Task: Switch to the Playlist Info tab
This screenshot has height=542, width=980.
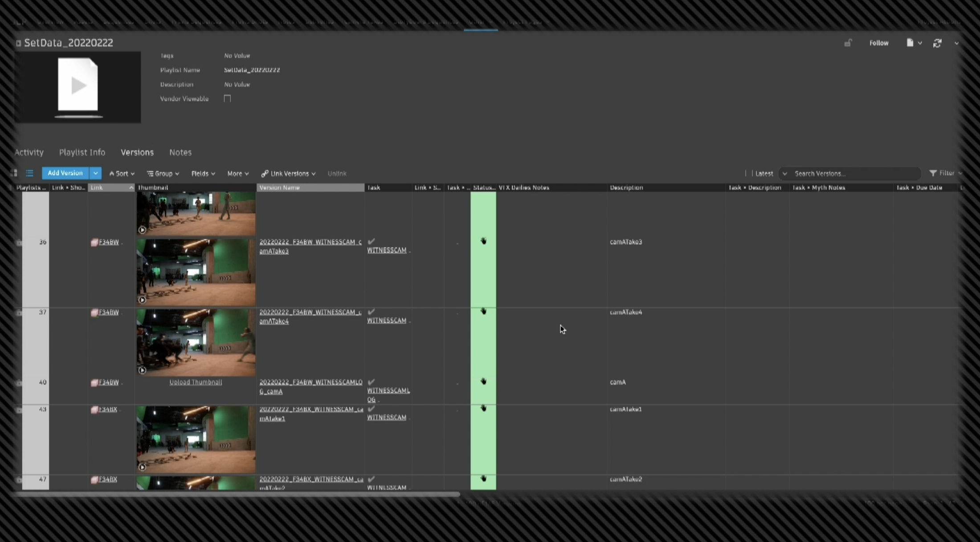Action: coord(82,152)
